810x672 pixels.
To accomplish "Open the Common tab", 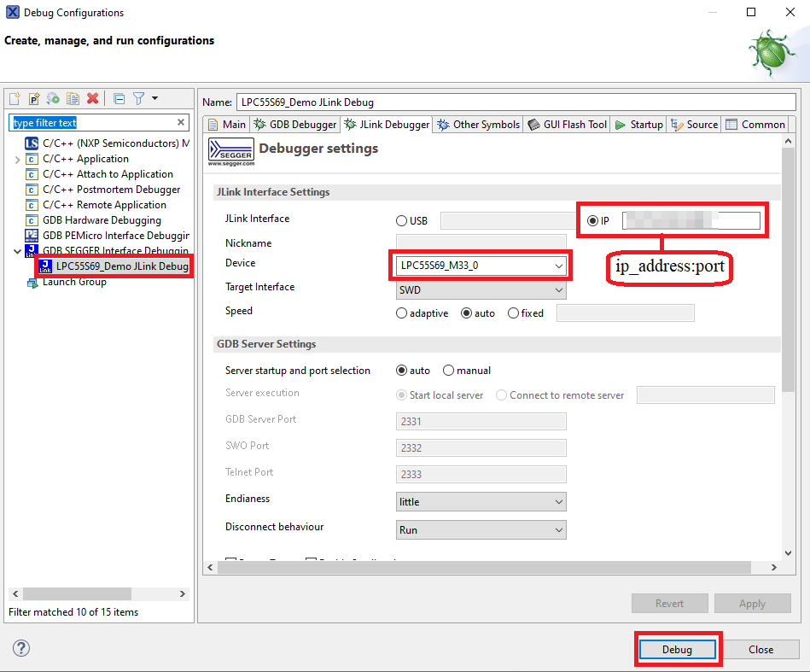I will coord(755,125).
